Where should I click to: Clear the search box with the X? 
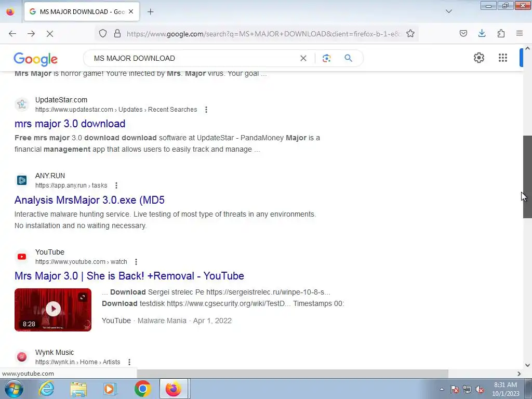[303, 58]
